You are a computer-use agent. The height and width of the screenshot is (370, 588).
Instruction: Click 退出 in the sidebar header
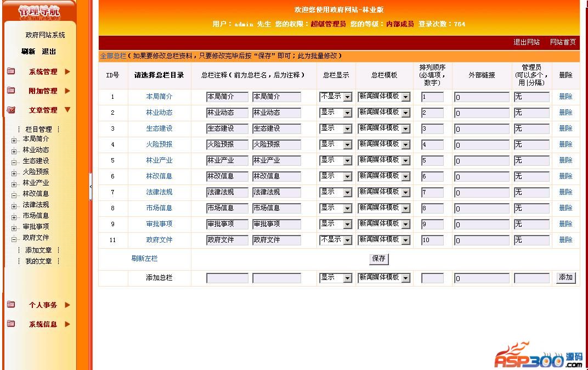click(x=49, y=52)
